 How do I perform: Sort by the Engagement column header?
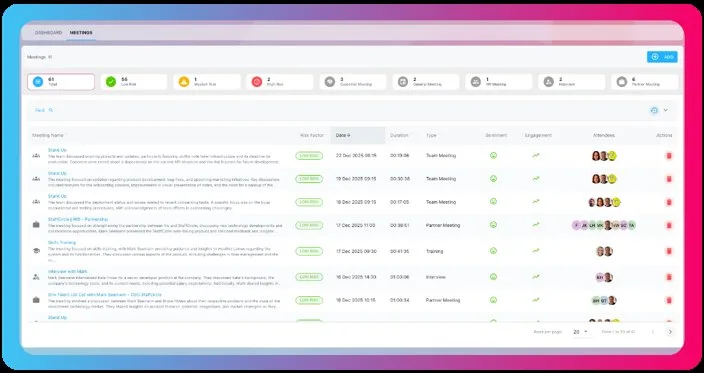[x=538, y=135]
